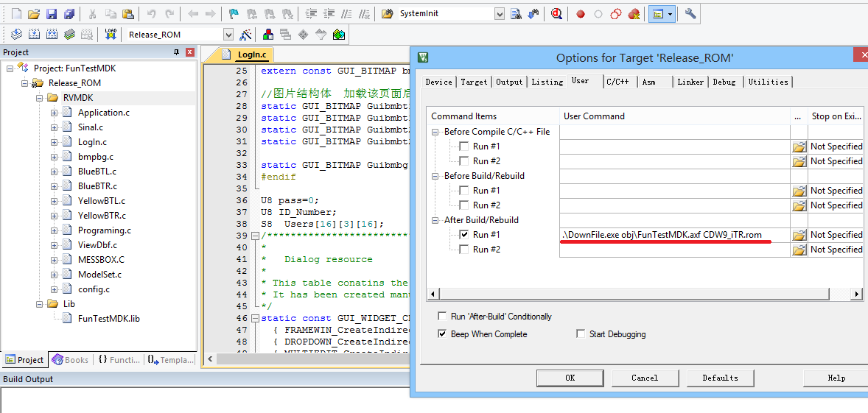Cancel the Options dialog
Image resolution: width=868 pixels, height=413 pixels.
coord(644,378)
